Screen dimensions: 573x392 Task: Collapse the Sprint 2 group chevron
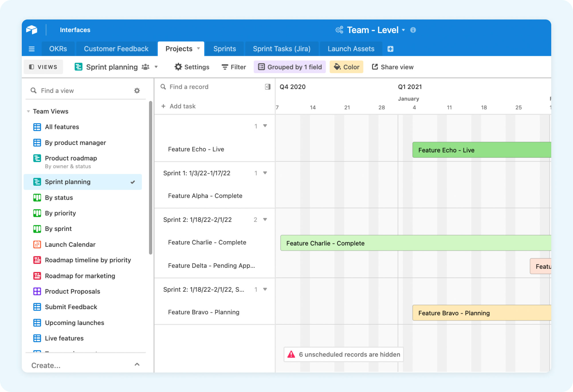pyautogui.click(x=265, y=219)
